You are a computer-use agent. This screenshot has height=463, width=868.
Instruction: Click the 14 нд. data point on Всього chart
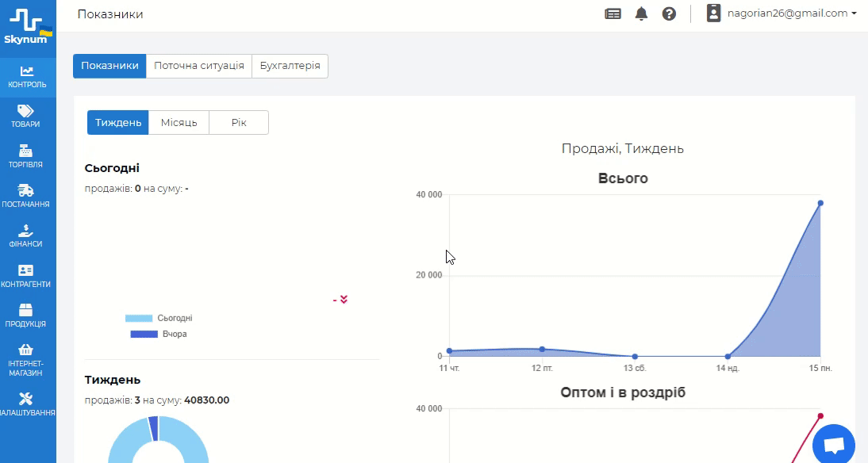[x=728, y=356]
